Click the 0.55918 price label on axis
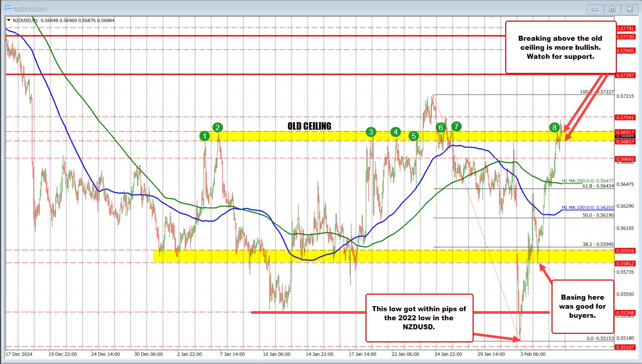642x364 pixels. [x=625, y=250]
